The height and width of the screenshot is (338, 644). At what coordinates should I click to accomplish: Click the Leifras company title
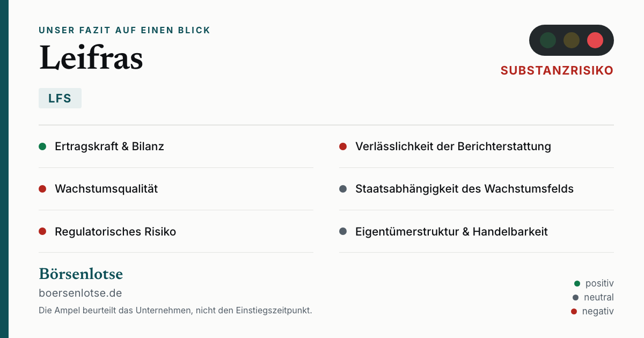pyautogui.click(x=91, y=58)
